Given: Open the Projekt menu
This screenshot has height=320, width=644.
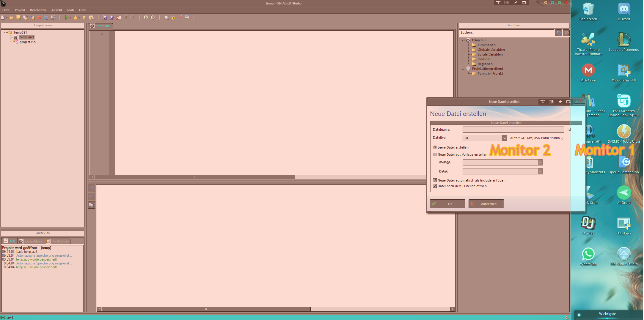Looking at the screenshot, I should tap(20, 10).
